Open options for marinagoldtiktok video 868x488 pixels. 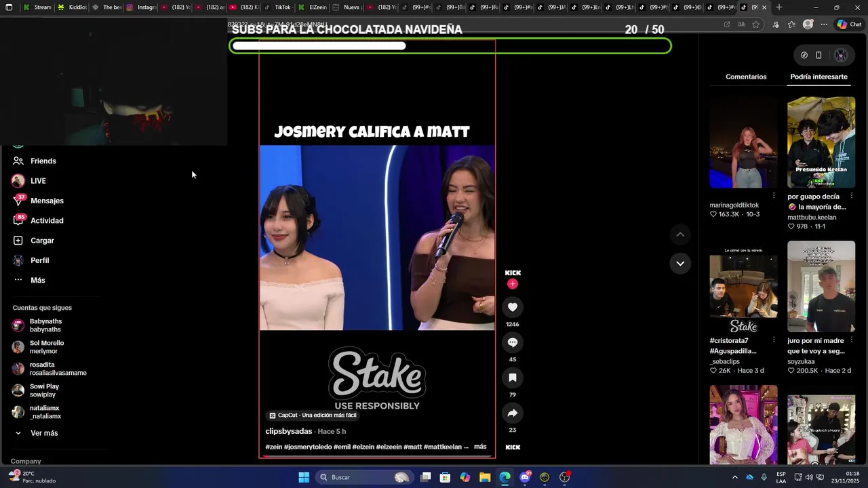(774, 196)
